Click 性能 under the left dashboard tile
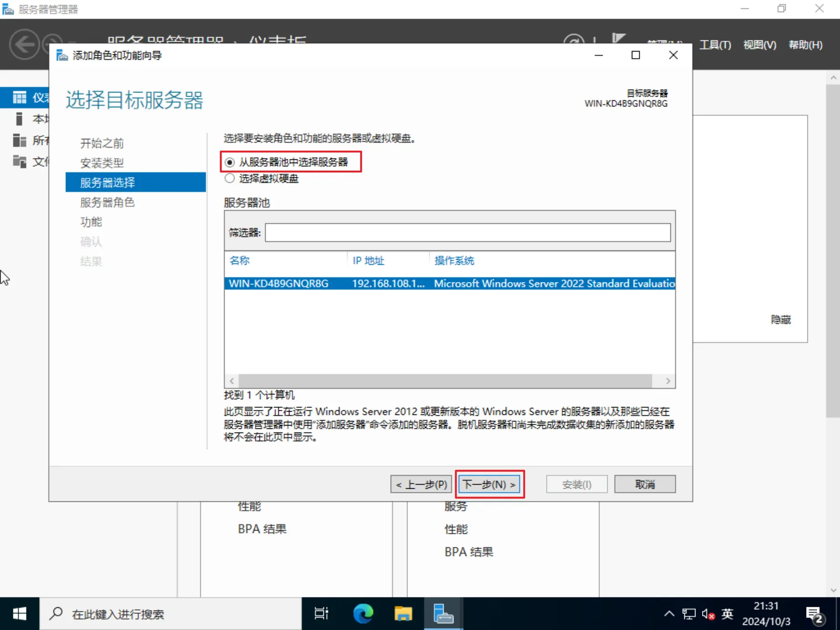The width and height of the screenshot is (840, 630). coord(249,506)
